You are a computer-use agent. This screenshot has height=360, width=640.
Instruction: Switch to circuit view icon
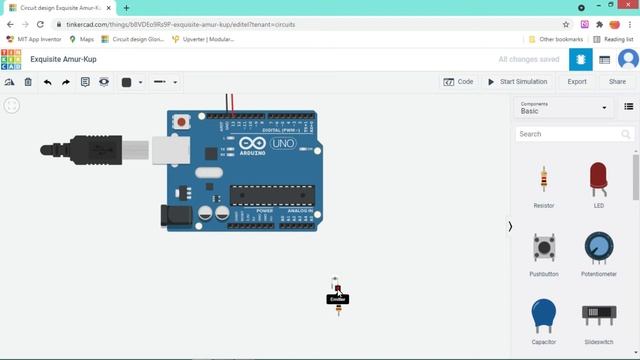[x=580, y=60]
